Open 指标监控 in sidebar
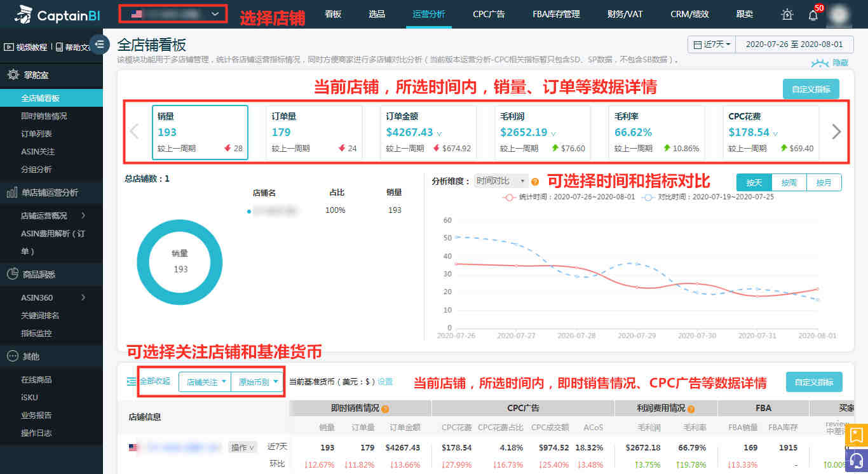The width and height of the screenshot is (868, 474). pos(36,334)
